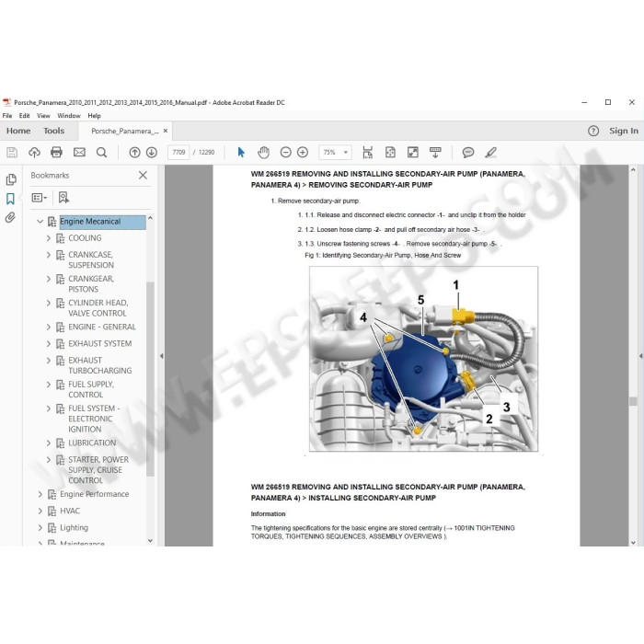The image size is (644, 644).
Task: Expand the CYLINDER HEAD, VALVE CONTROL bookmark
Action: (49, 303)
